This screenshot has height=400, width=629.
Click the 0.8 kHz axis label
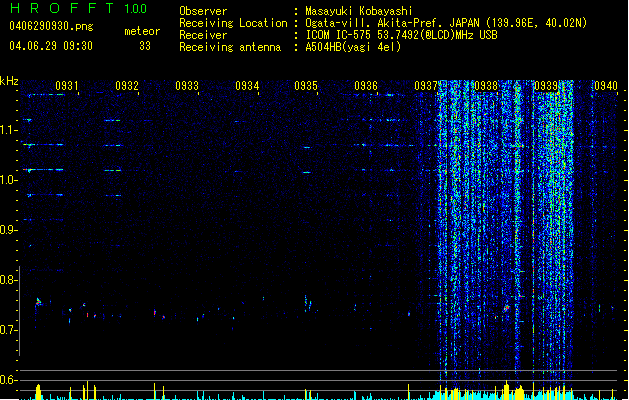click(x=9, y=280)
